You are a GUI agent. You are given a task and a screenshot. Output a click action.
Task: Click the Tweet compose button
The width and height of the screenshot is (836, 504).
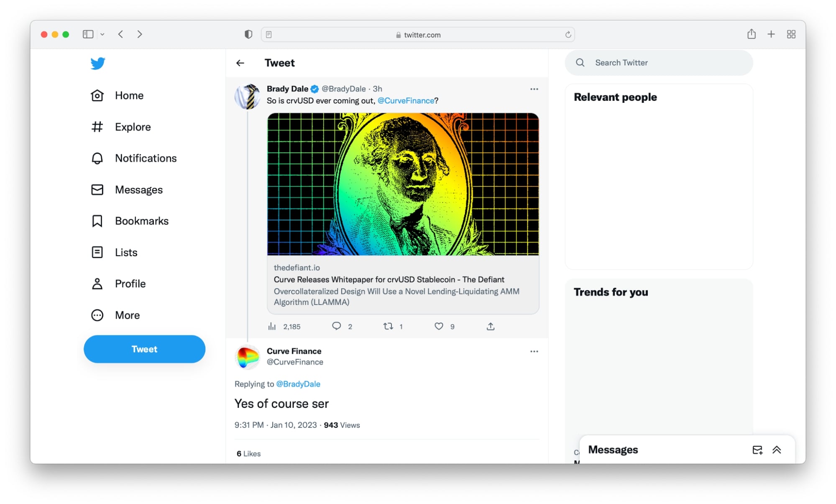point(145,349)
